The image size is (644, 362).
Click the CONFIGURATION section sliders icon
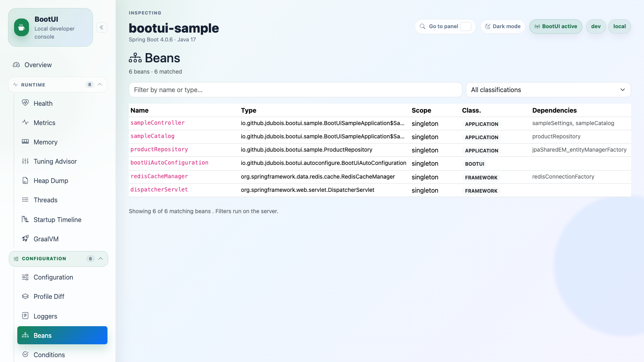tap(16, 259)
